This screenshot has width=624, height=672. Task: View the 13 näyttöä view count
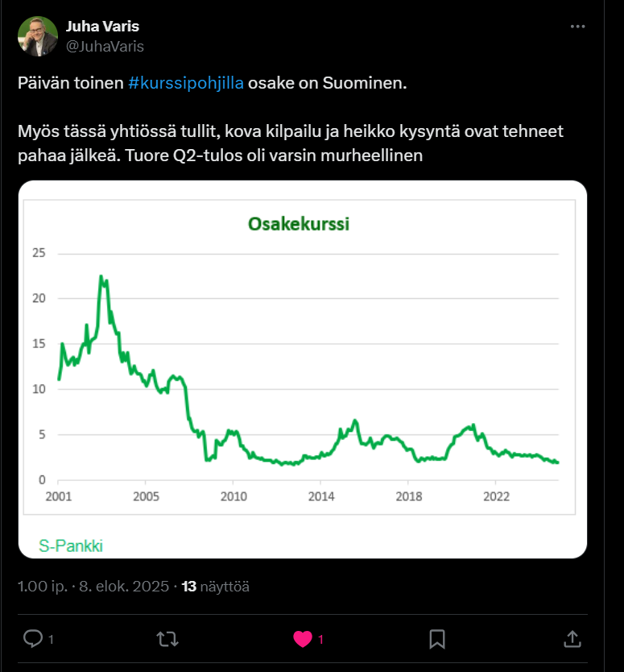click(x=215, y=586)
